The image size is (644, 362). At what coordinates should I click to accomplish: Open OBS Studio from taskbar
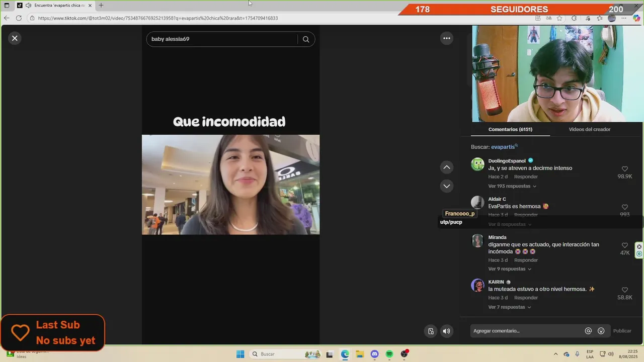tap(405, 354)
